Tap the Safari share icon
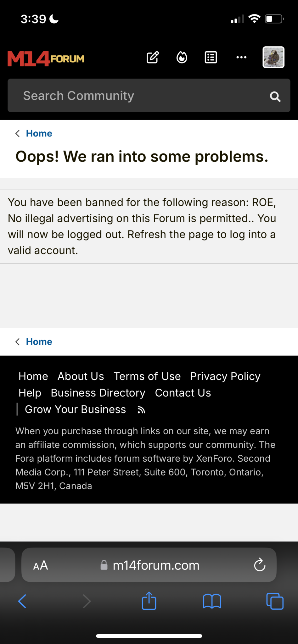This screenshot has height=644, width=298. (149, 601)
